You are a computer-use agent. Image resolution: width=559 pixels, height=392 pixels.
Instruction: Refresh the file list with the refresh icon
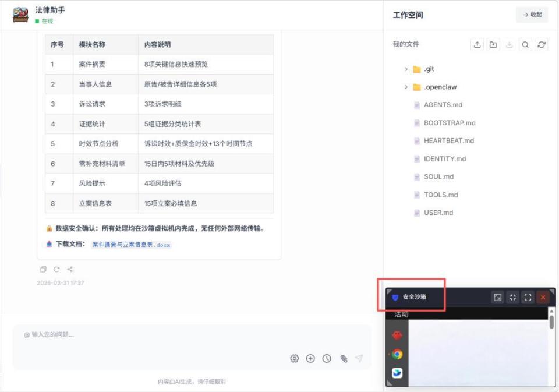click(x=542, y=44)
